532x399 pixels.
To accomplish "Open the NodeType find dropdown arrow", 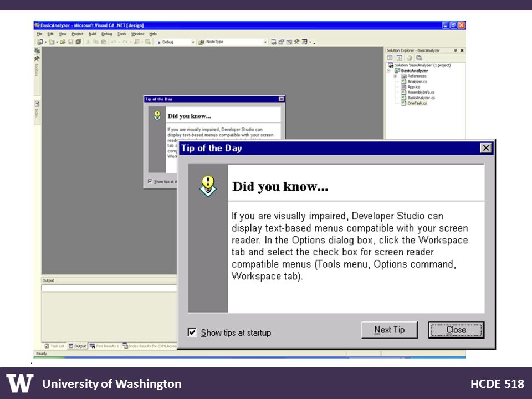I will pos(265,42).
